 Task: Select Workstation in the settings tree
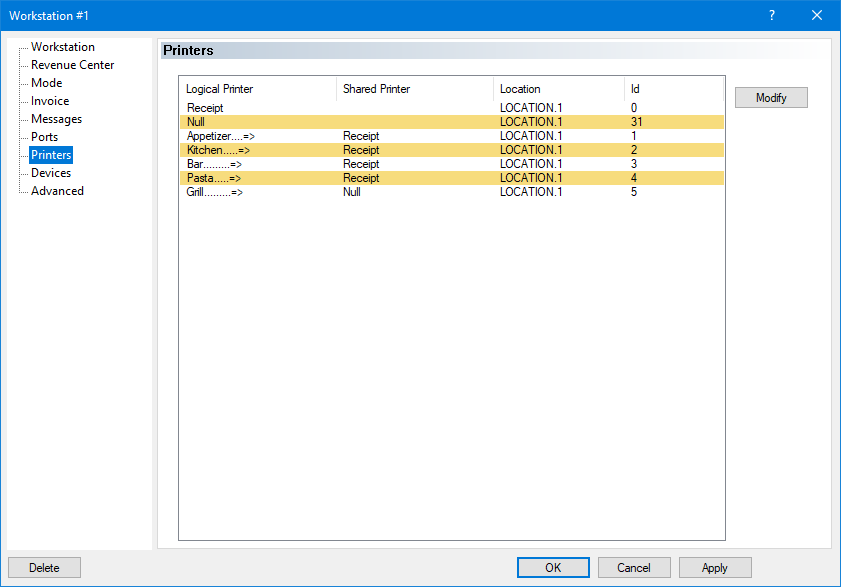[x=63, y=47]
